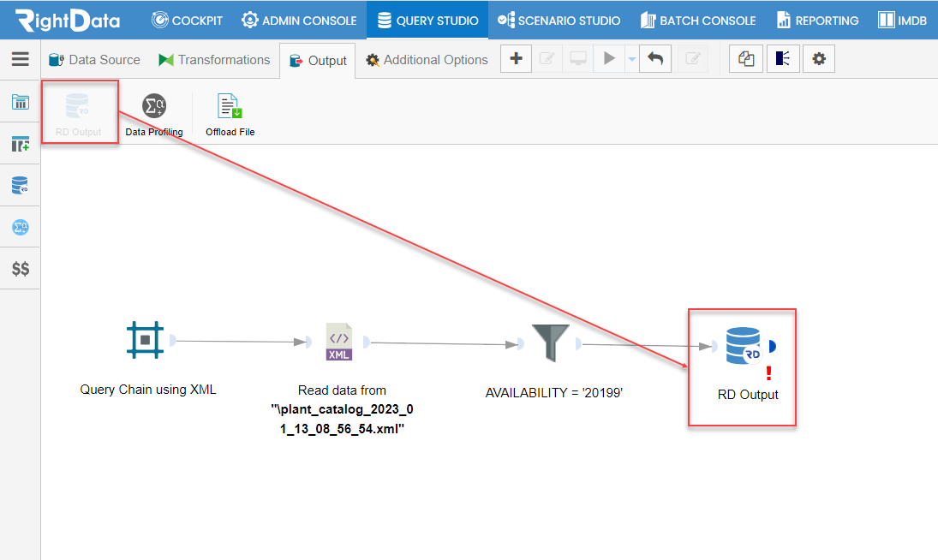Click the Data Profiling icon
The width and height of the screenshot is (938, 560).
(x=154, y=107)
